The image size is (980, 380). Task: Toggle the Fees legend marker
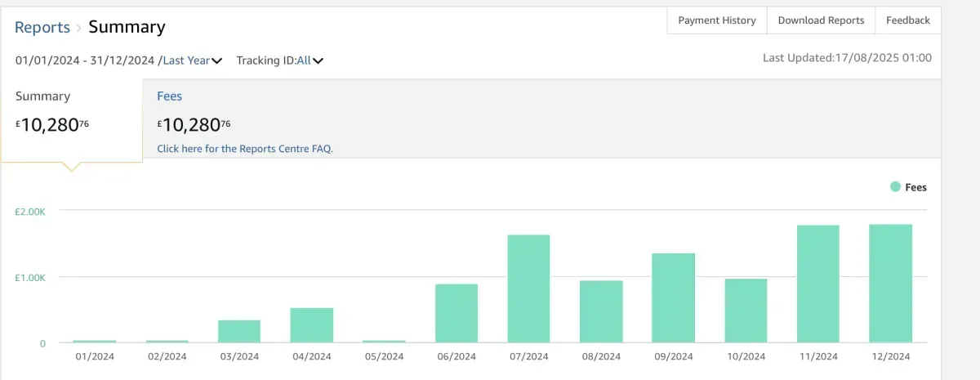(x=895, y=187)
